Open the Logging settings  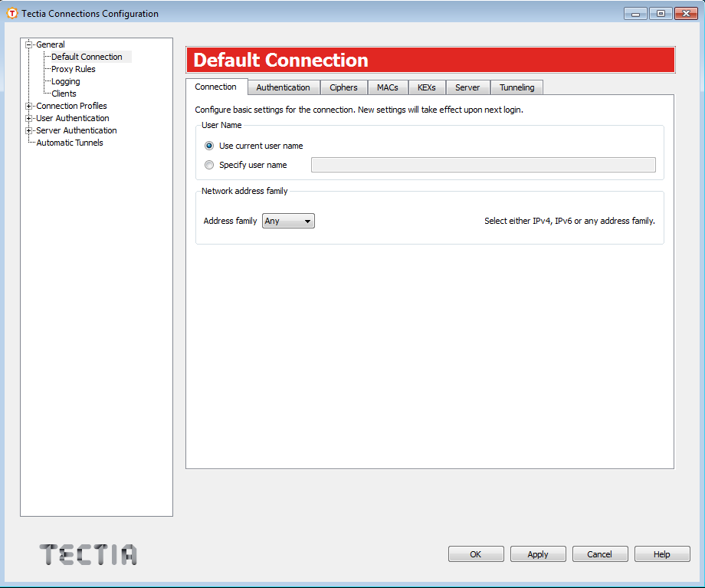tap(64, 80)
